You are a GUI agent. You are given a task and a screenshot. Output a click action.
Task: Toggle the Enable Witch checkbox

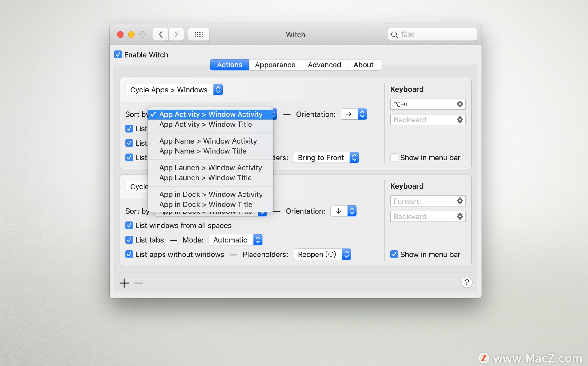(x=118, y=54)
